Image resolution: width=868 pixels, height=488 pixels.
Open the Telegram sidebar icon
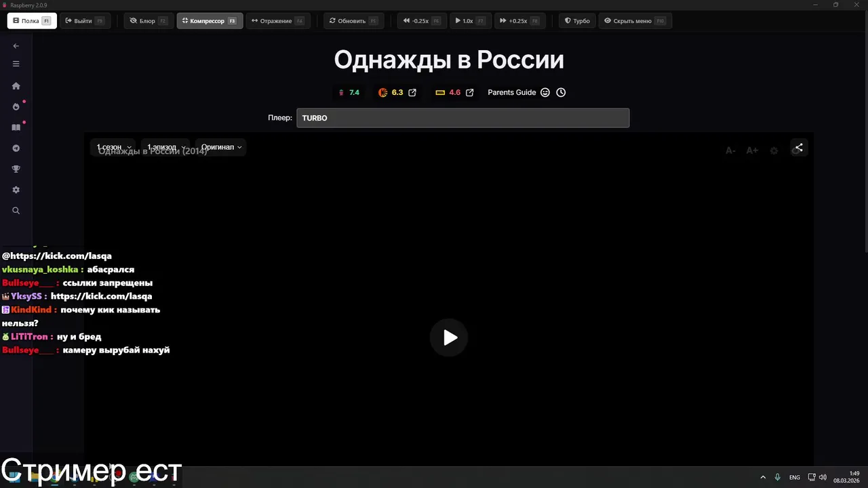point(16,148)
